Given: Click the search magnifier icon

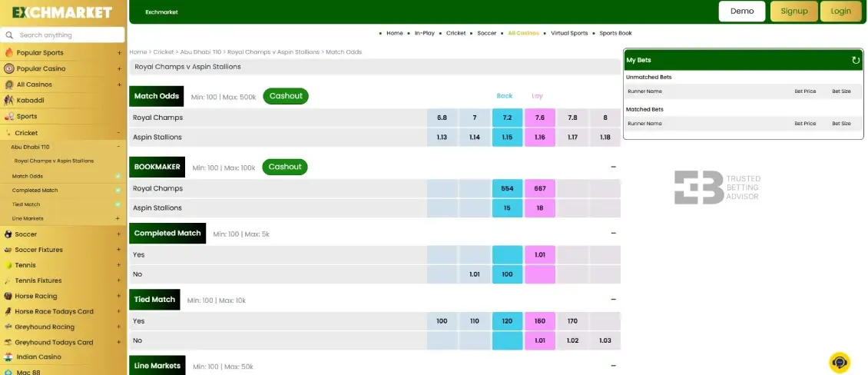Looking at the screenshot, I should pos(9,35).
